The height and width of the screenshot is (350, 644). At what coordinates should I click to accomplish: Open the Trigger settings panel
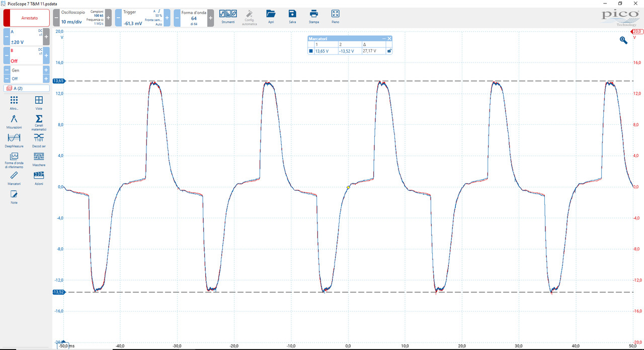(x=142, y=18)
